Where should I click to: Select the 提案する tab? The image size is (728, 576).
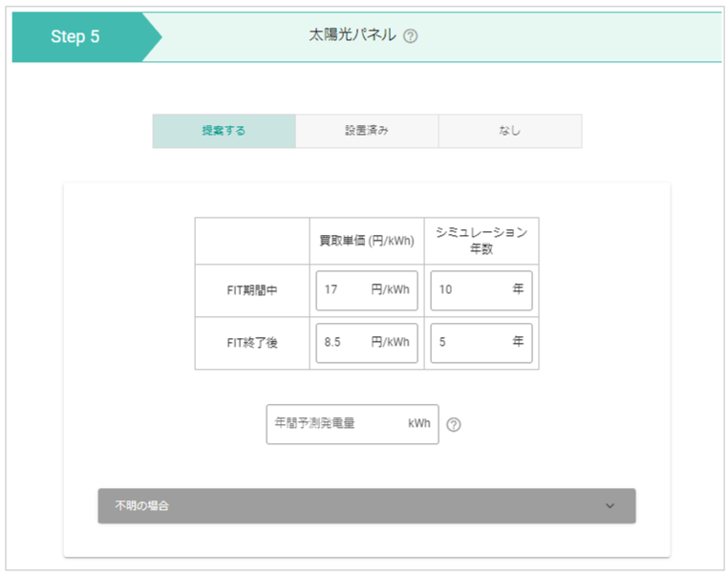(224, 131)
